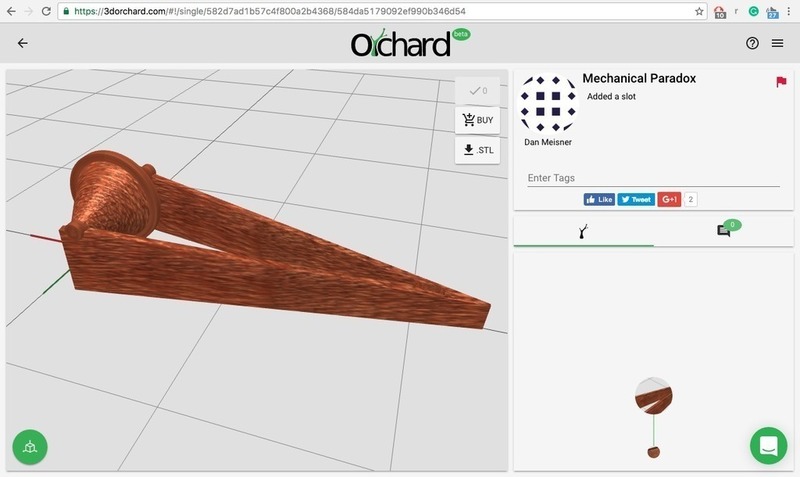Select the current model version tree node
This screenshot has width=800, height=477.
click(654, 396)
